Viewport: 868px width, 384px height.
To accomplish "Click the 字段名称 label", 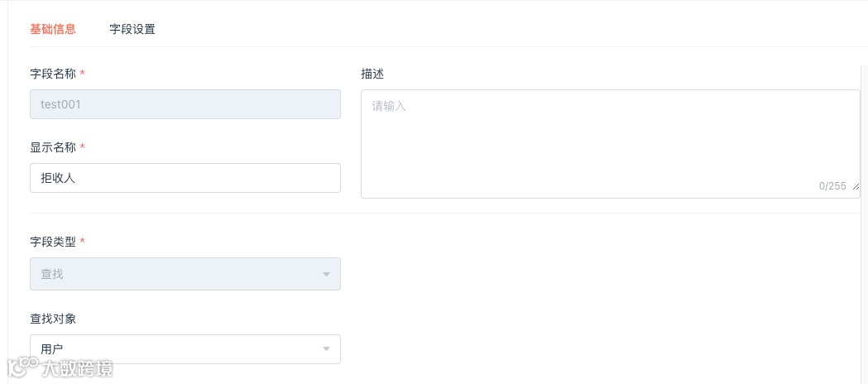I will point(53,74).
